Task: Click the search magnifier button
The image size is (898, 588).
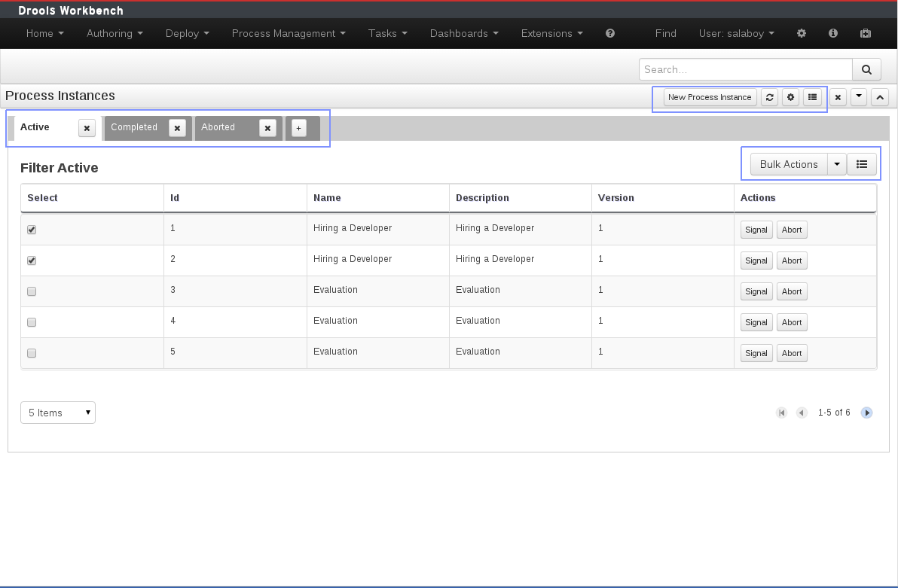Action: 866,69
